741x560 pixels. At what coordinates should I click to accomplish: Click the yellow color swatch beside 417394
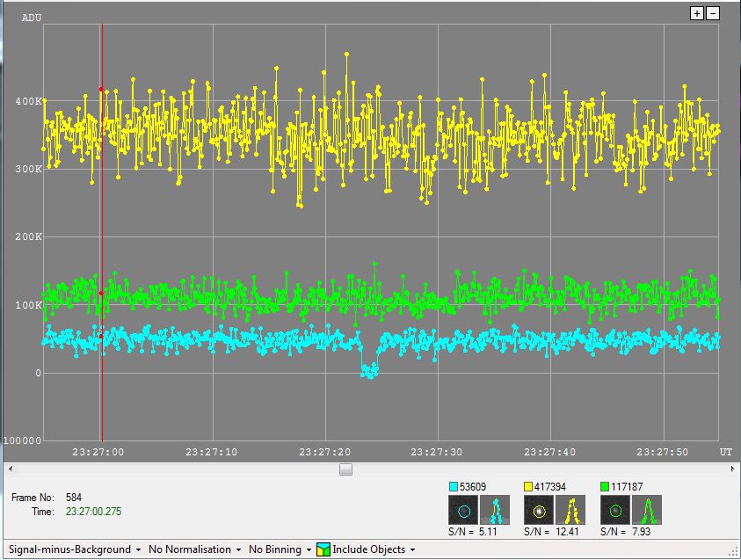(x=529, y=486)
